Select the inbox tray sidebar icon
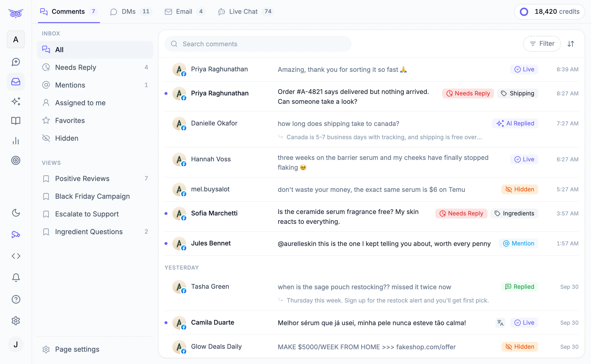The width and height of the screenshot is (591, 364). (x=16, y=82)
